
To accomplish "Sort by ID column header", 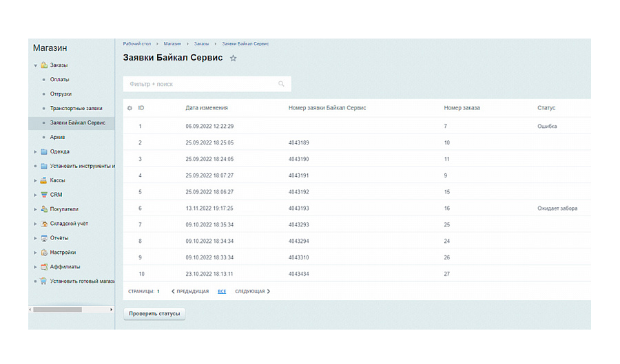I will pos(141,108).
